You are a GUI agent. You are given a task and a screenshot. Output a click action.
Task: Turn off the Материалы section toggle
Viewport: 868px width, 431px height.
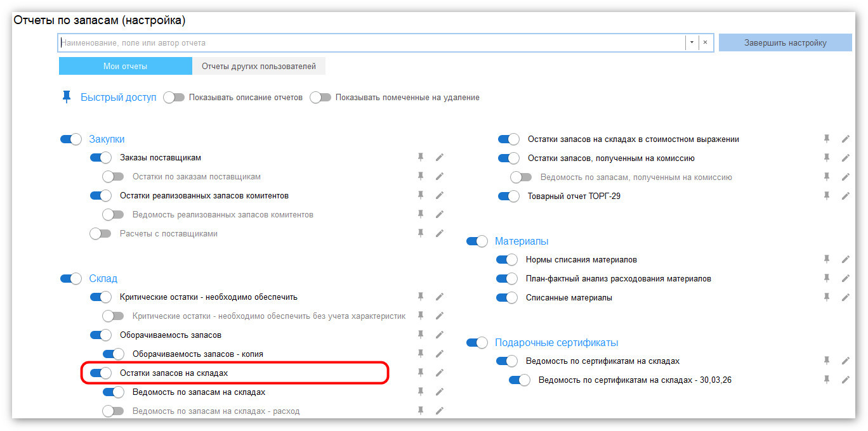coord(477,241)
